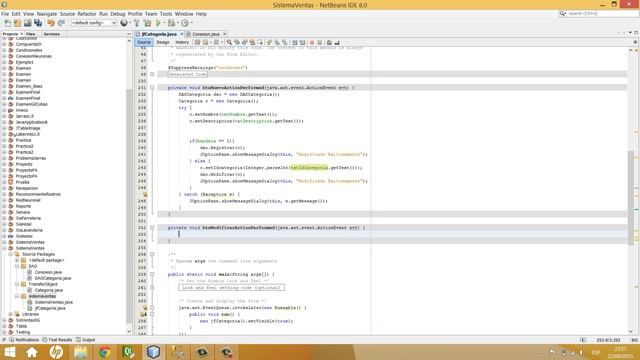The height and width of the screenshot is (360, 640).
Task: Open the File menu
Action: 5,14
